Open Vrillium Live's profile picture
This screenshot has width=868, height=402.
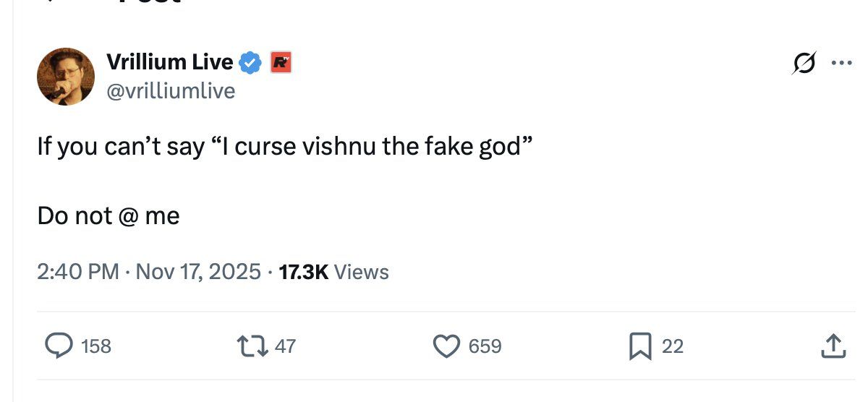66,77
